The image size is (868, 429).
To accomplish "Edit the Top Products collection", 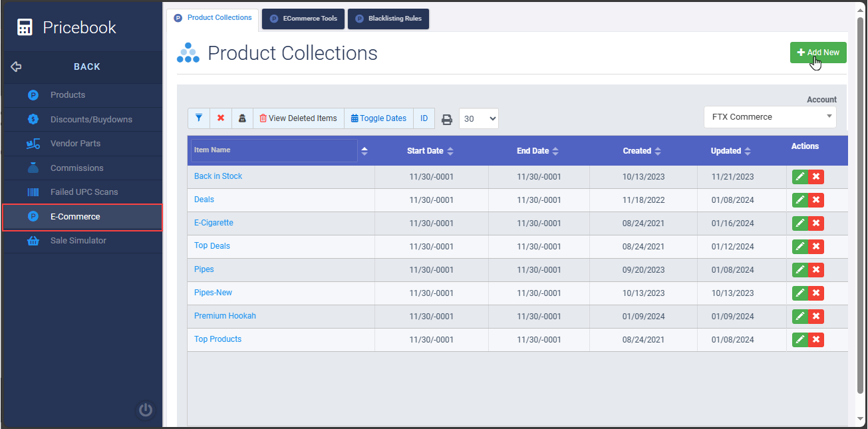I will point(800,340).
